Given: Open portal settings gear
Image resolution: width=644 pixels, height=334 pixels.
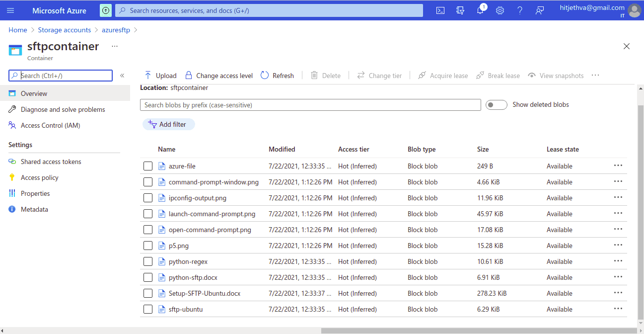Looking at the screenshot, I should click(500, 10).
